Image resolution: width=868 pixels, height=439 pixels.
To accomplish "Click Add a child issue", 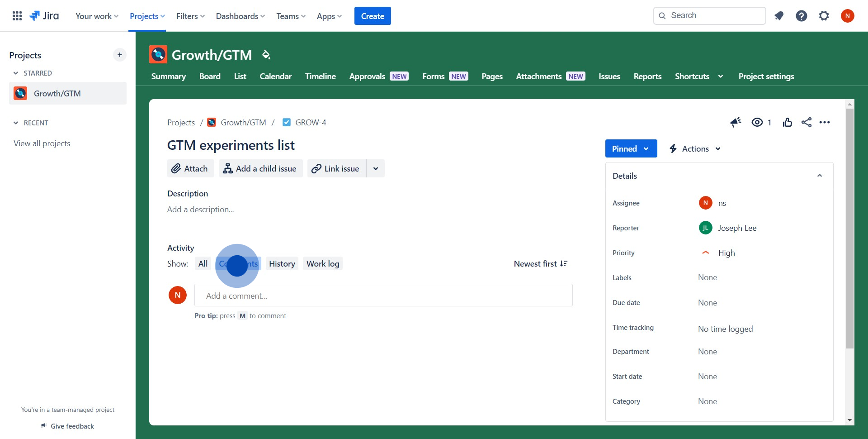I will pos(260,168).
